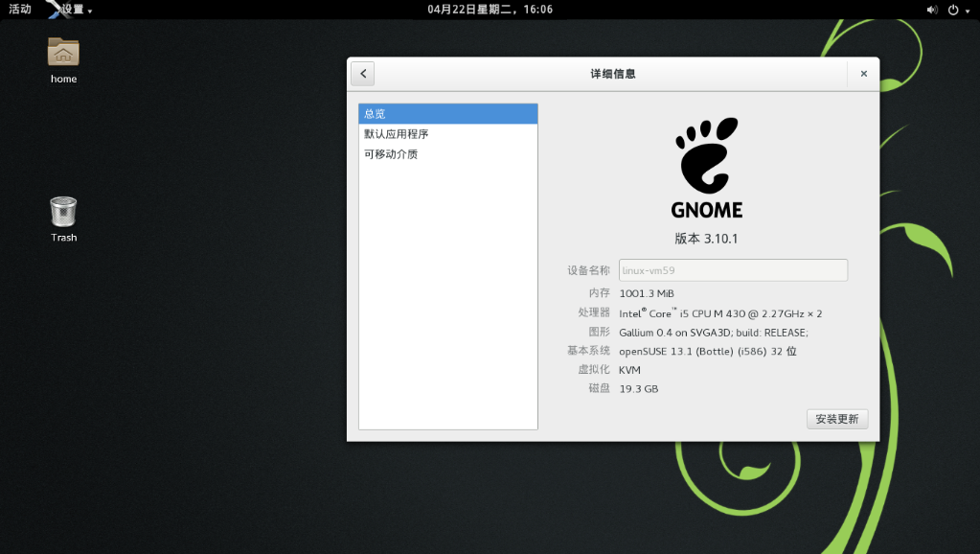Click the Gallium 0.4 graphics text
The width and height of the screenshot is (980, 554).
(x=714, y=333)
